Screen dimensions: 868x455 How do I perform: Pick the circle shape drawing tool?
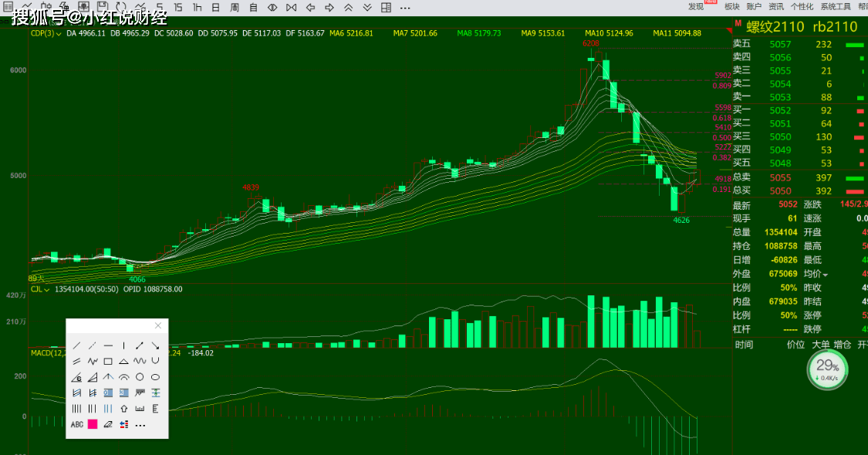click(x=140, y=377)
